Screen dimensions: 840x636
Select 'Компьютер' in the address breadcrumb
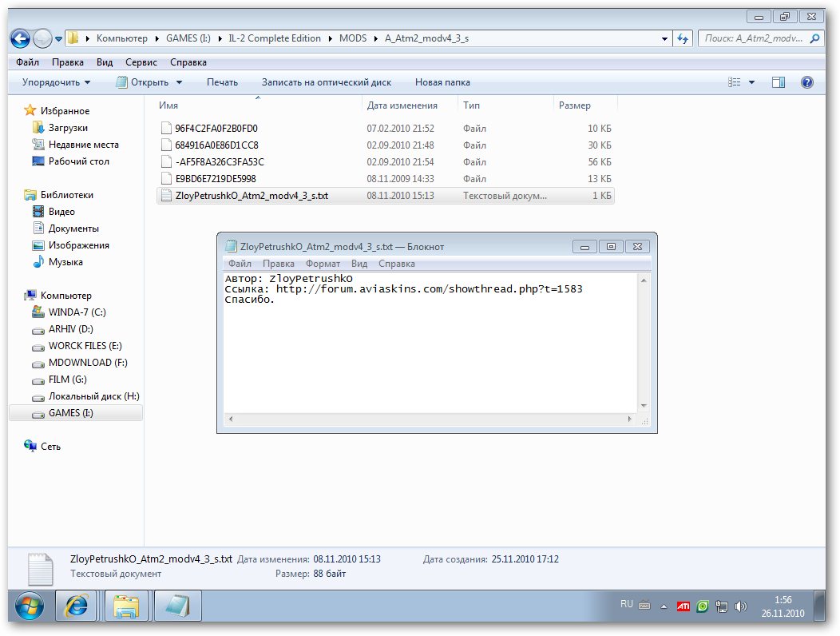[x=121, y=38]
